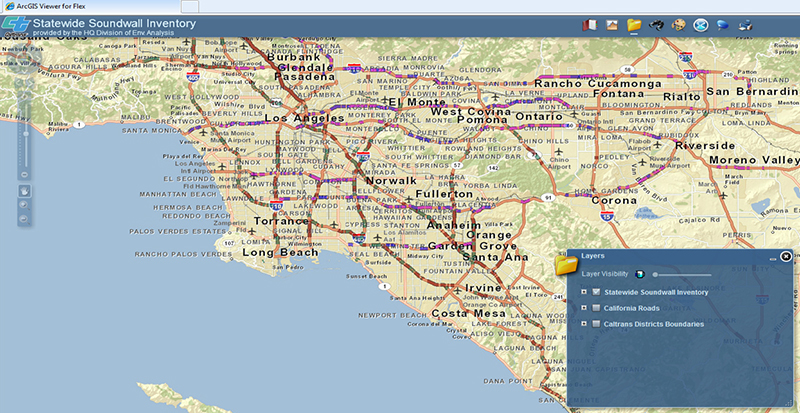Screen dimensions: 800x413
Task: Click the Costa Mesa label on the map
Action: [469, 313]
